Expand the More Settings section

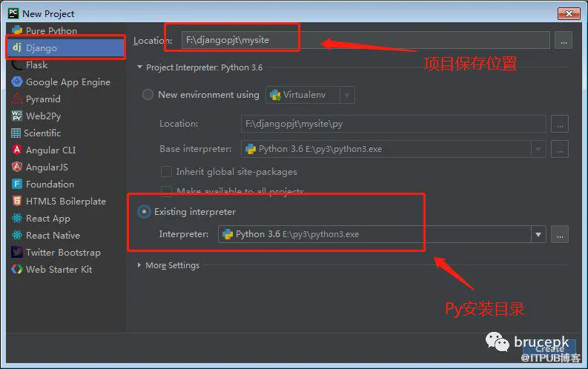coord(139,265)
